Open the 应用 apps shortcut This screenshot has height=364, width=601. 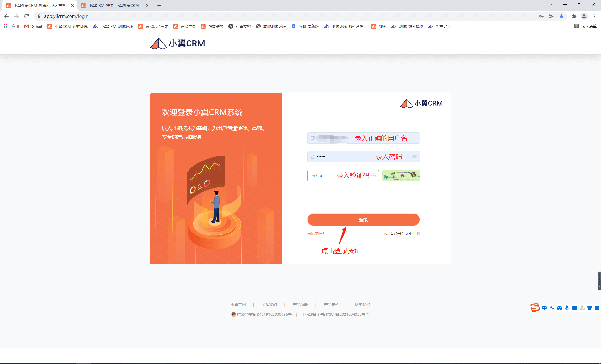pos(12,27)
